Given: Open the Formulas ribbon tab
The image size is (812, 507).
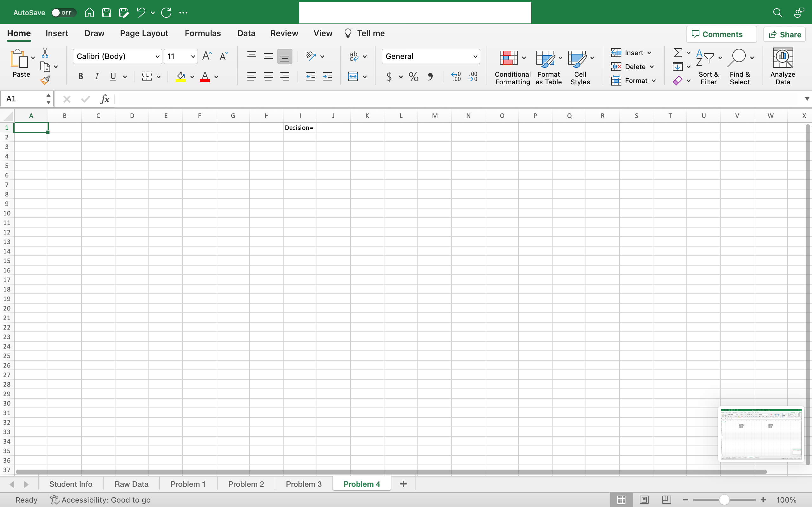Looking at the screenshot, I should pyautogui.click(x=203, y=33).
